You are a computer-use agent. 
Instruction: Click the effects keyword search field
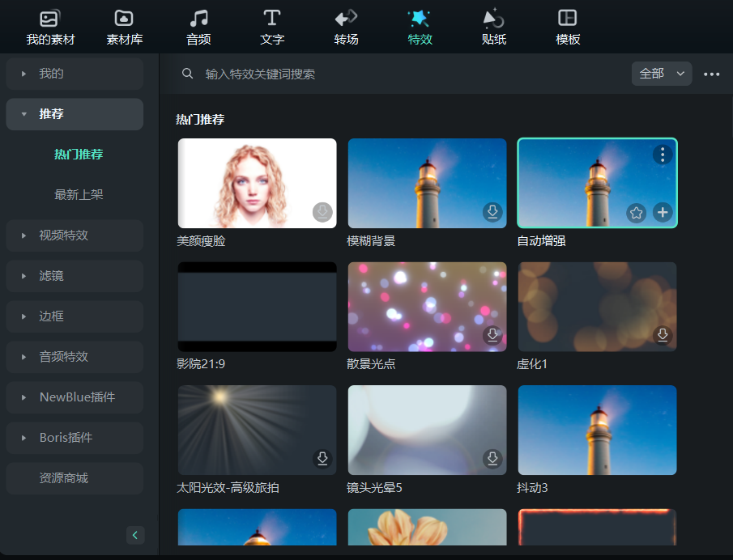point(405,74)
